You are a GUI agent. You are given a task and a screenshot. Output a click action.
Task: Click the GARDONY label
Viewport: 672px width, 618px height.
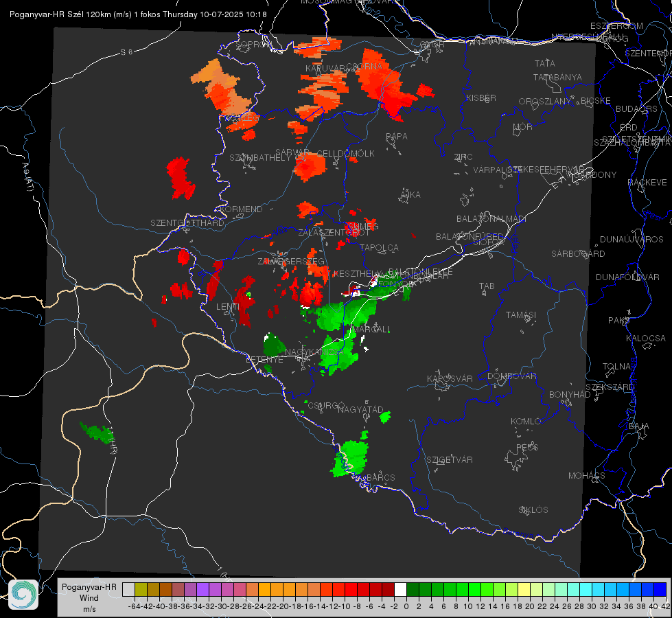click(596, 175)
